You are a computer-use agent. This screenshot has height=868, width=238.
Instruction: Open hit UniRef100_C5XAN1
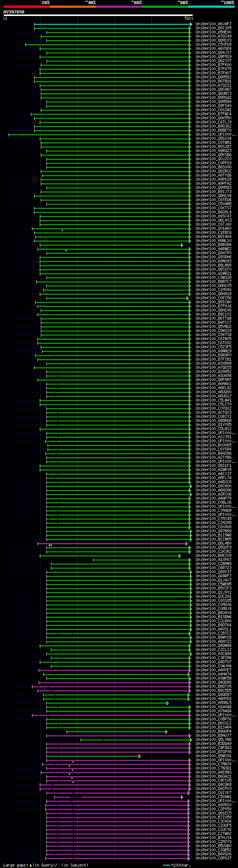[213, 797]
